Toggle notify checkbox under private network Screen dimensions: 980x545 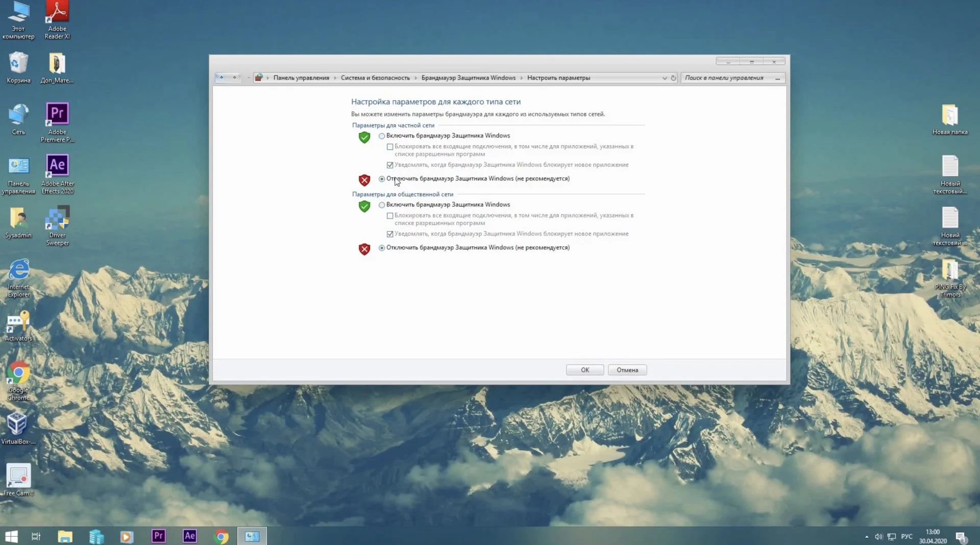(x=390, y=165)
